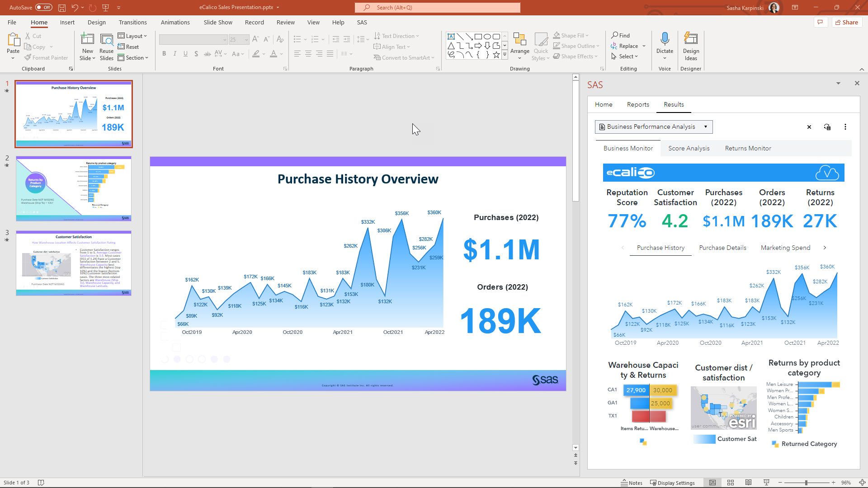Screen dimensions: 868x488
Task: Toggle Bold formatting button
Action: point(164,54)
